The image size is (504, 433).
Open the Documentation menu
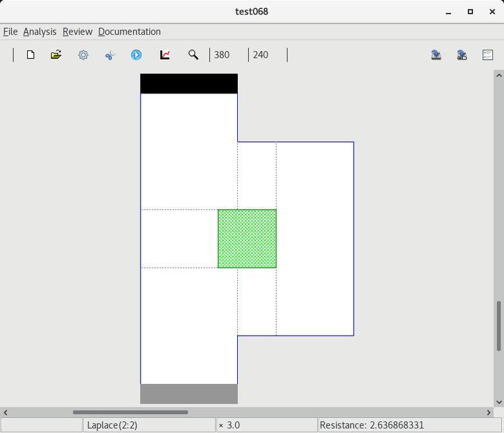click(130, 32)
